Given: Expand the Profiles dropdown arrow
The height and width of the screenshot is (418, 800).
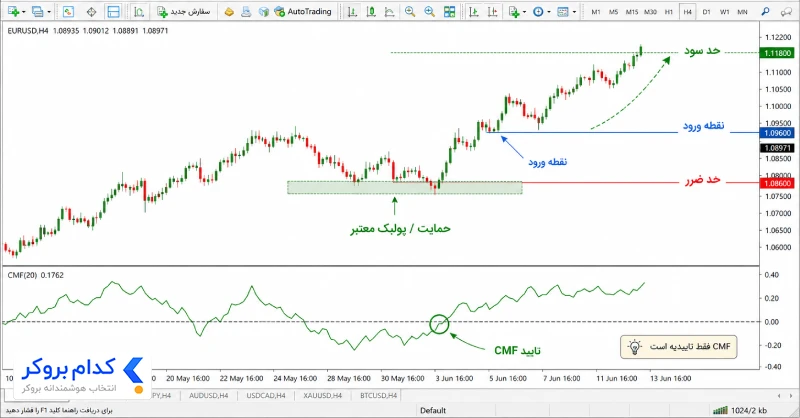Looking at the screenshot, I should (x=49, y=12).
